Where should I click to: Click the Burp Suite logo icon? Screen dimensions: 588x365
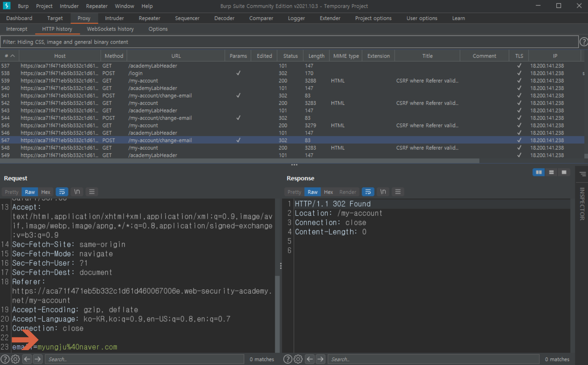point(7,6)
